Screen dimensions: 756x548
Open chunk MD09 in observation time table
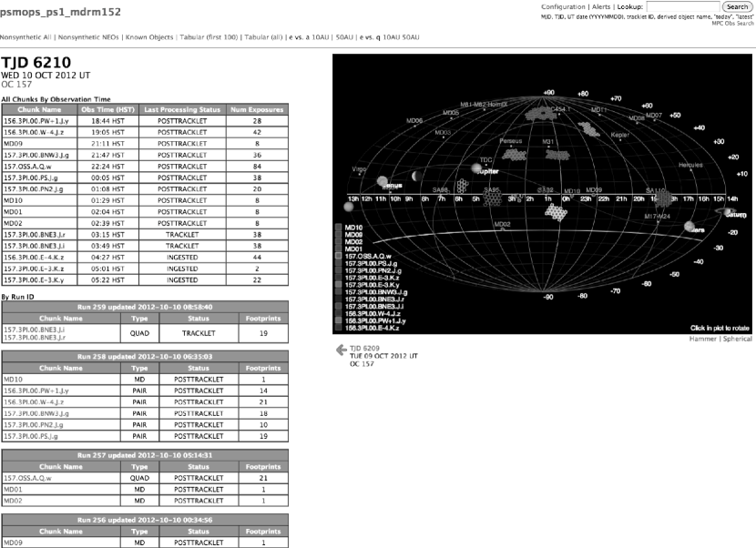click(13, 144)
